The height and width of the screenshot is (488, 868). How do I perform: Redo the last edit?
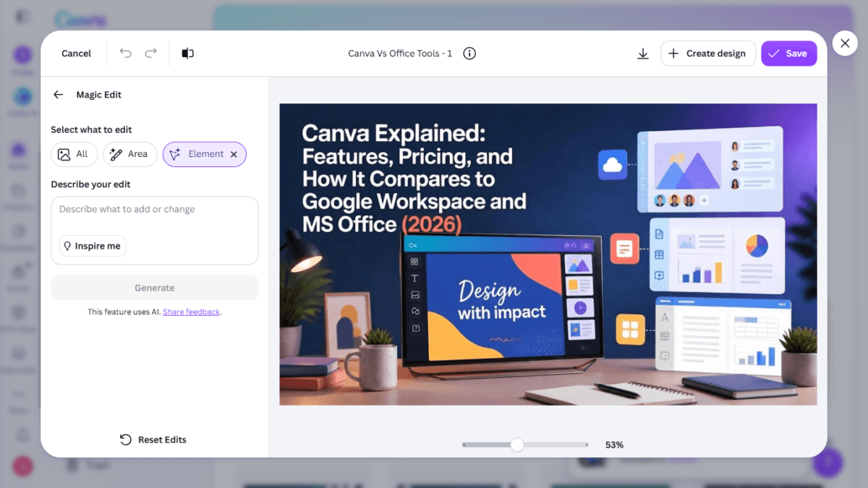[150, 53]
